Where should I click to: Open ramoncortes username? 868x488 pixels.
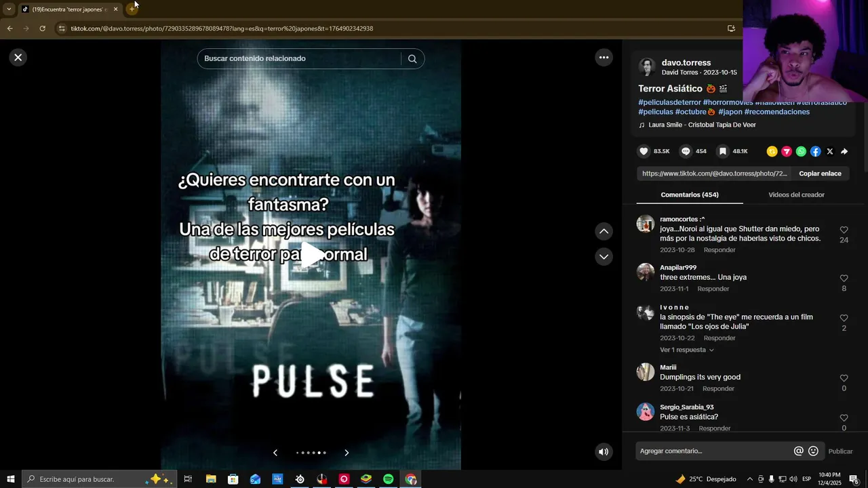point(682,219)
